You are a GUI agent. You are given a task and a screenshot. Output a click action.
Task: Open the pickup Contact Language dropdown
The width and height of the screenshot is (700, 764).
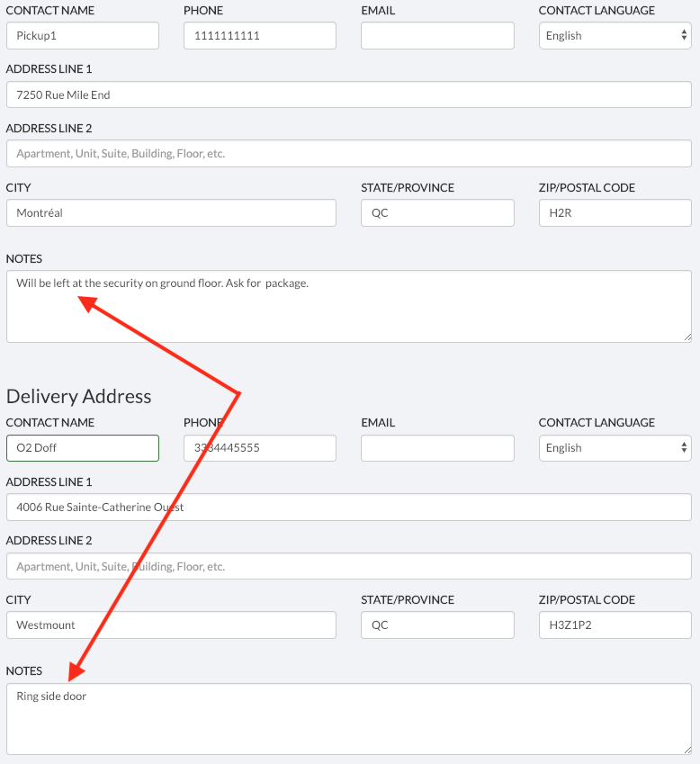click(x=615, y=36)
